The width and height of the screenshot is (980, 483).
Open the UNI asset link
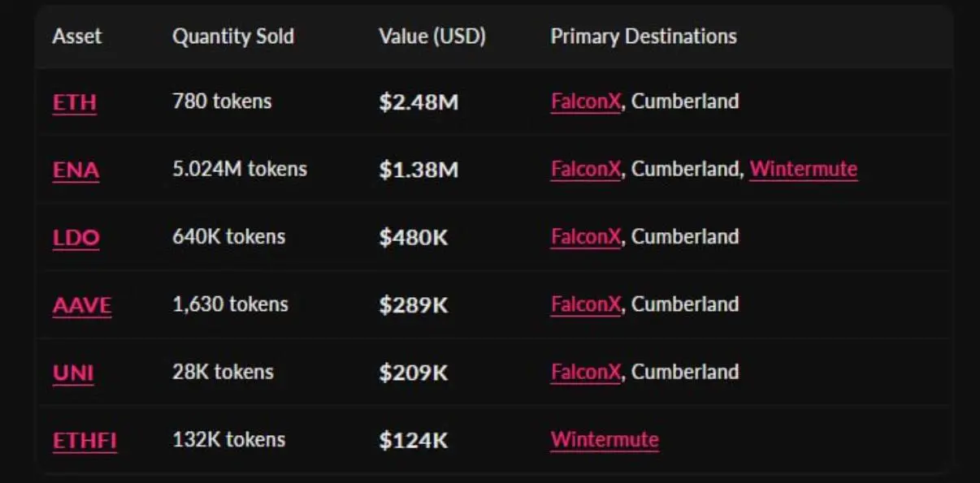(x=73, y=373)
